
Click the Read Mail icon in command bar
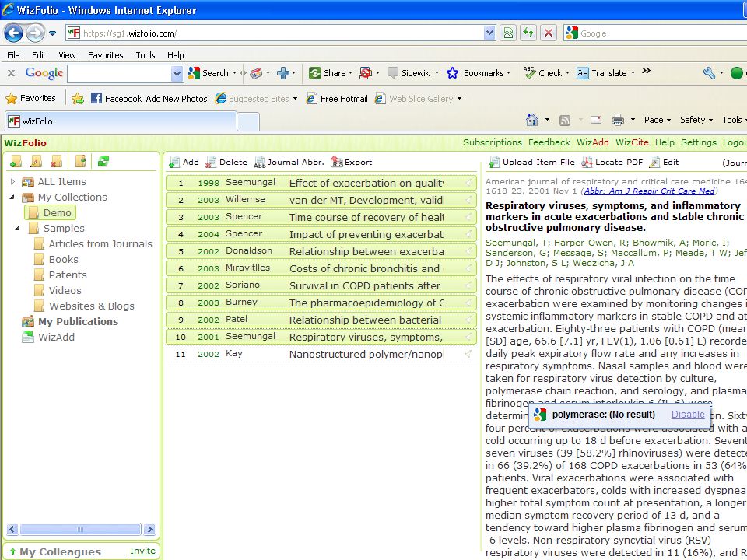[x=596, y=120]
